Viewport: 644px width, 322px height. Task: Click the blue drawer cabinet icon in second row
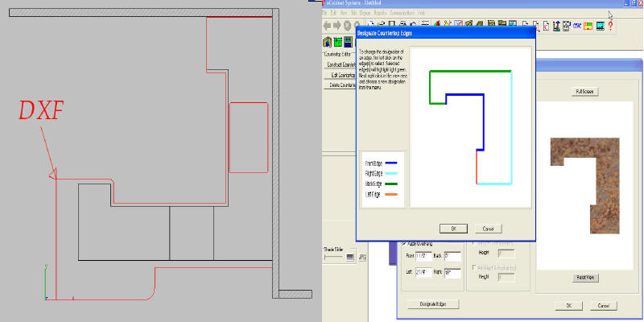point(349,42)
